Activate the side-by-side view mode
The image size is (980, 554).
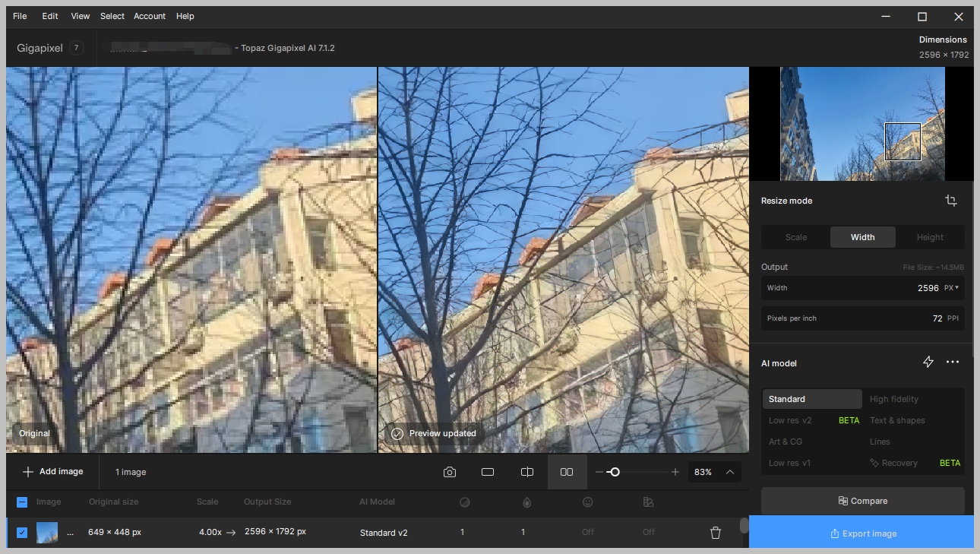567,472
